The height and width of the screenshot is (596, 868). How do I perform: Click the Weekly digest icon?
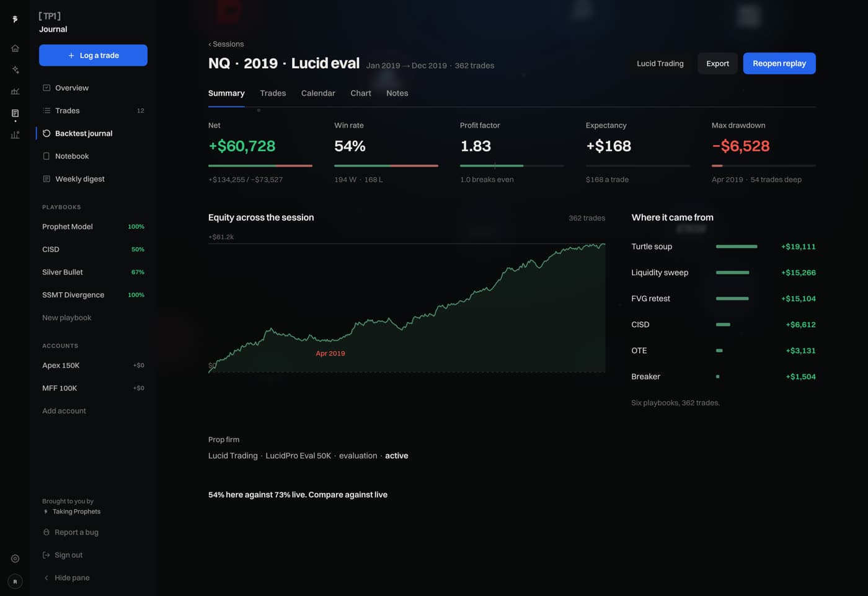[x=46, y=179]
